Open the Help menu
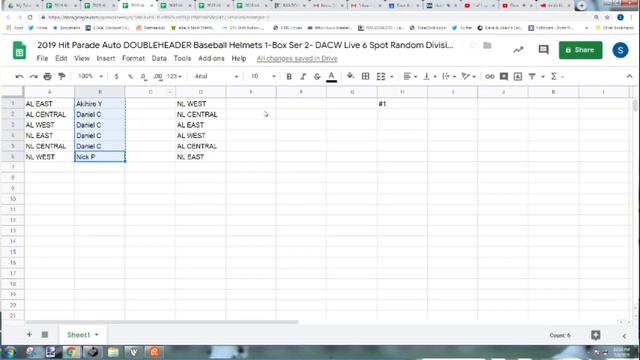 pyautogui.click(x=239, y=58)
